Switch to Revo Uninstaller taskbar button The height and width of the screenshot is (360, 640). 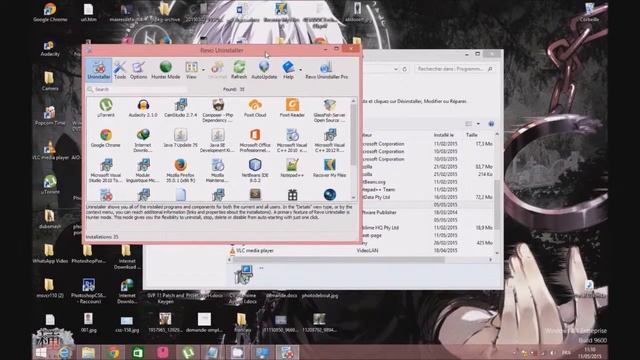tap(287, 352)
